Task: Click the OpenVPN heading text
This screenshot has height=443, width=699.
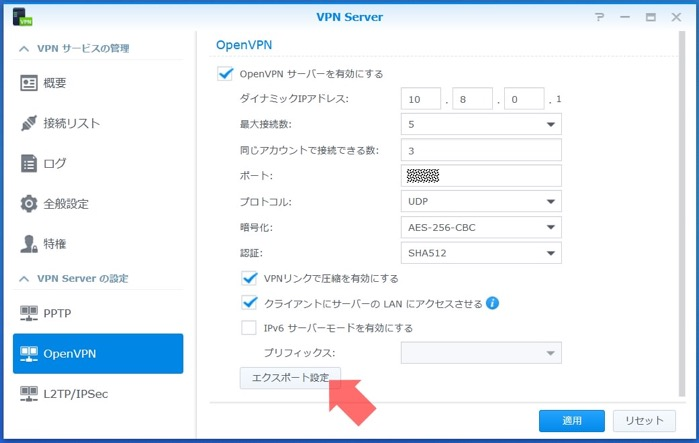Action: [244, 45]
